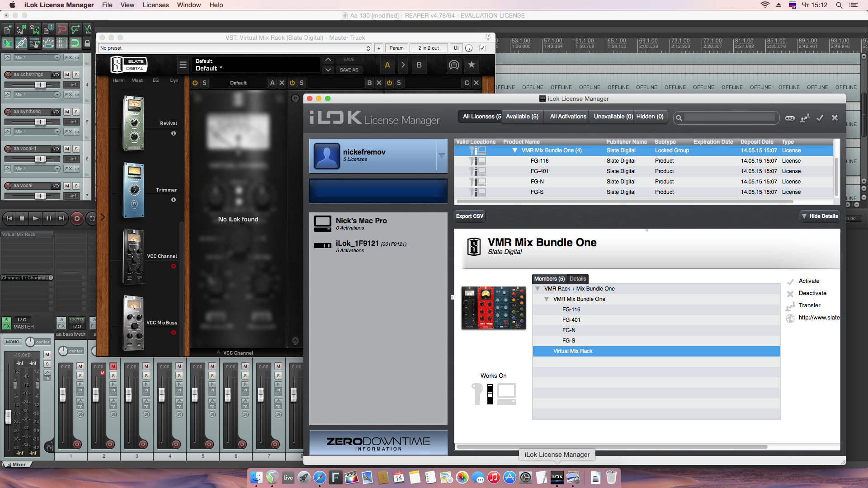Click the Revival module info icon
The image size is (868, 488).
[x=173, y=133]
